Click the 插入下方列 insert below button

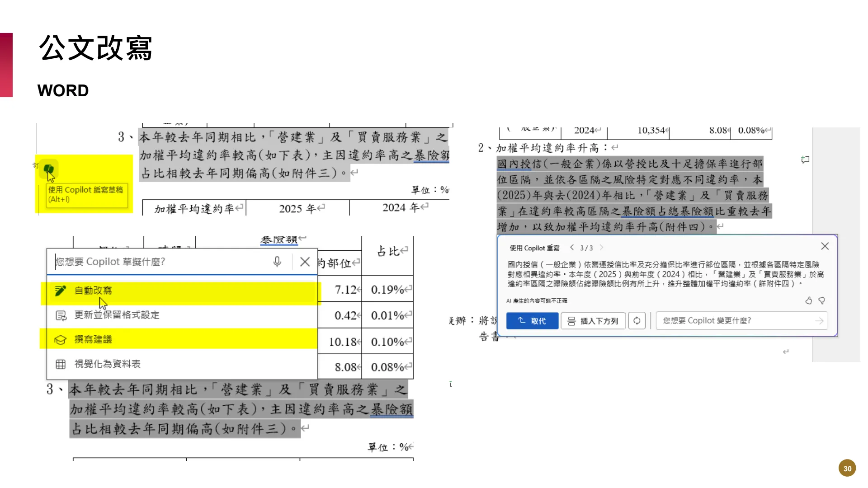tap(593, 321)
